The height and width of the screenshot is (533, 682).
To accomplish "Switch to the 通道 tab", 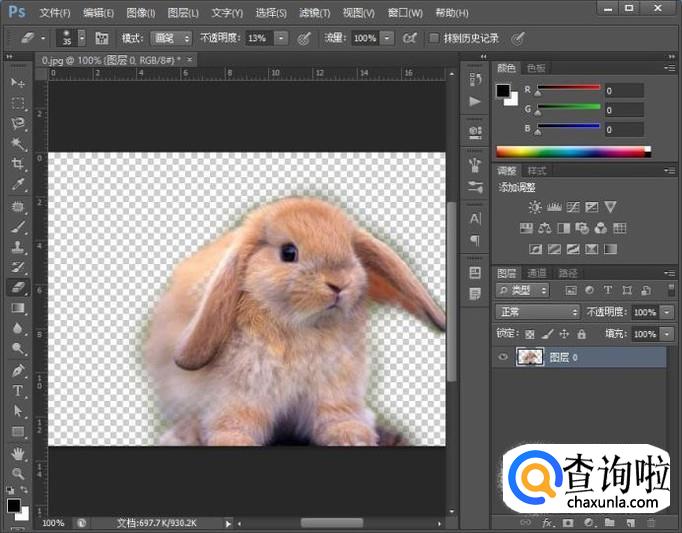I will [x=537, y=272].
